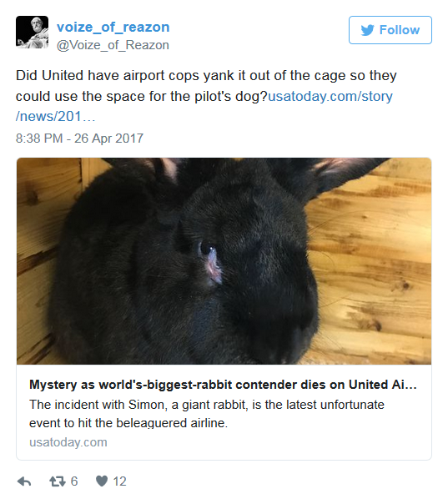The width and height of the screenshot is (448, 499).
Task: Open the usatoday.com/story link in tweet
Action: (x=330, y=96)
